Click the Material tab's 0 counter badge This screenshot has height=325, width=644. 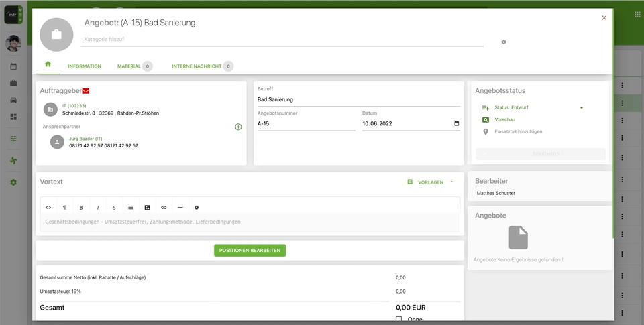point(148,66)
